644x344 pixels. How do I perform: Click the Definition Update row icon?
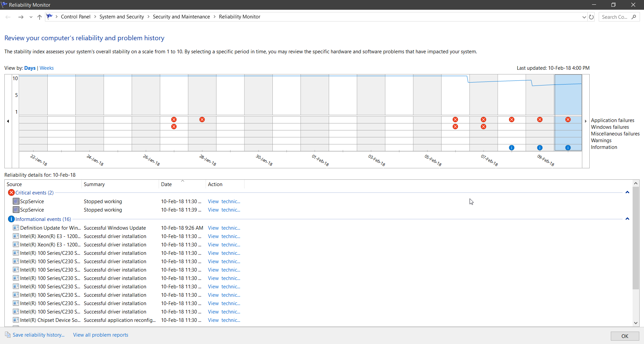click(16, 228)
